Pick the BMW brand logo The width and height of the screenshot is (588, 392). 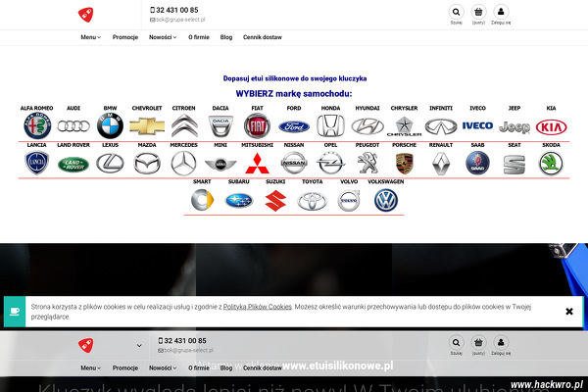(110, 126)
